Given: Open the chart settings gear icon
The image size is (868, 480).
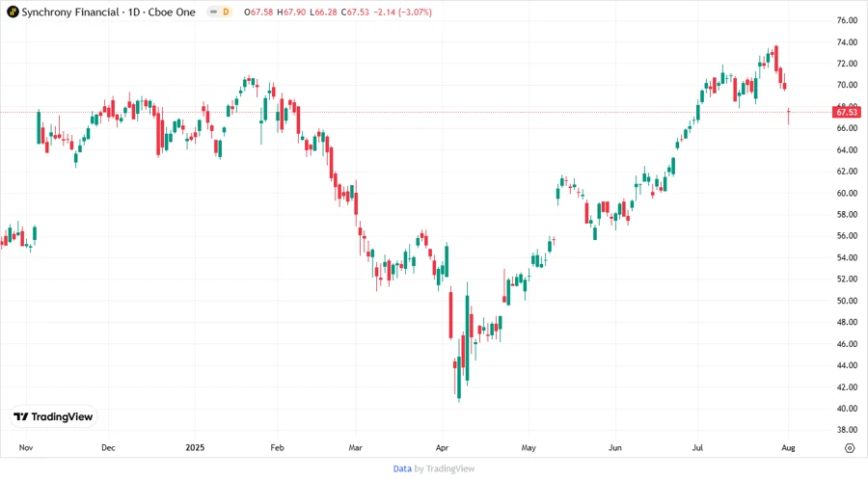Looking at the screenshot, I should click(850, 448).
